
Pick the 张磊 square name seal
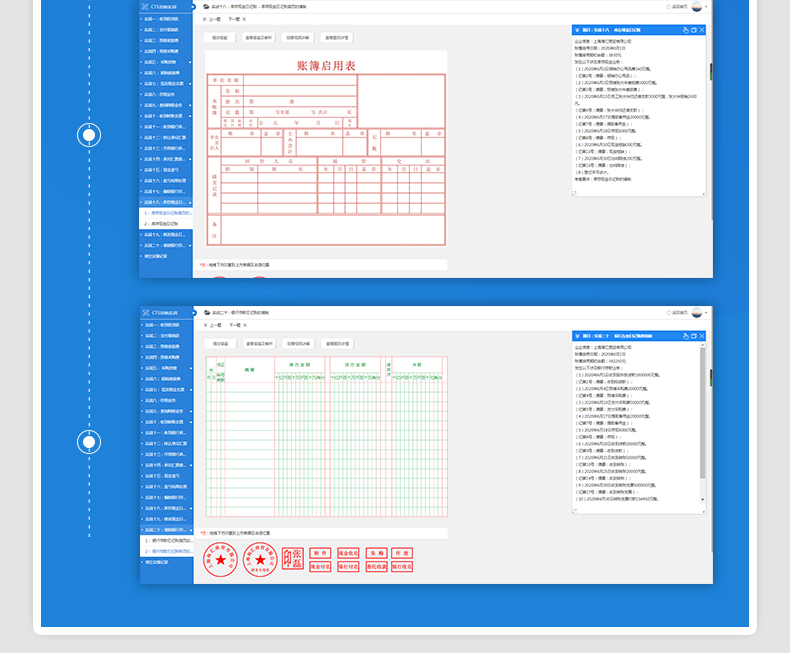(293, 559)
